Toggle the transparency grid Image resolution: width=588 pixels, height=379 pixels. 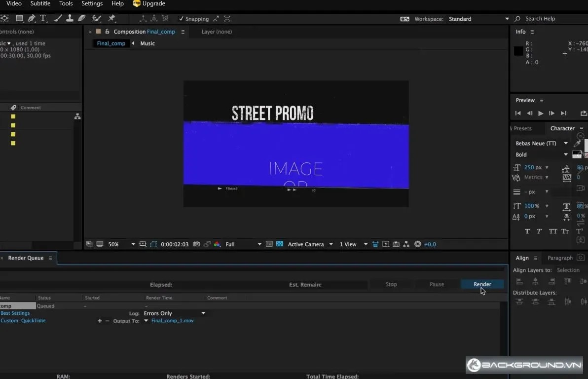coord(279,244)
